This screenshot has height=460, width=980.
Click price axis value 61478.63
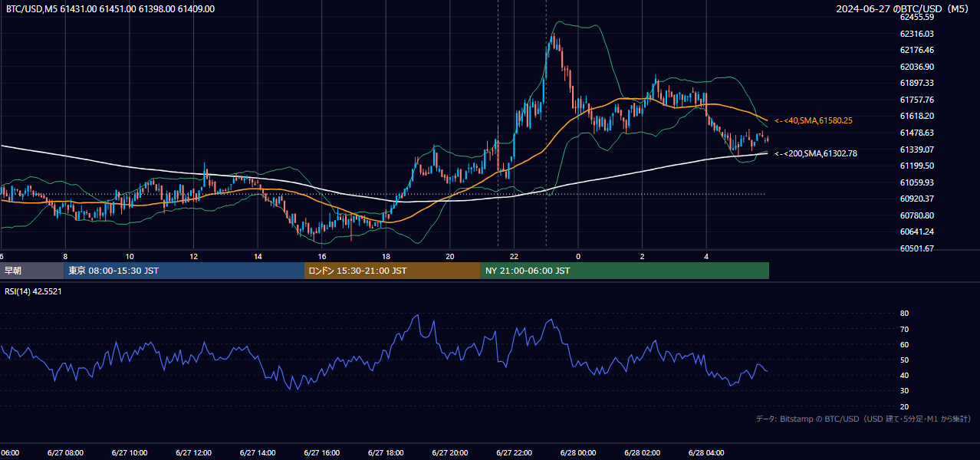(x=916, y=133)
